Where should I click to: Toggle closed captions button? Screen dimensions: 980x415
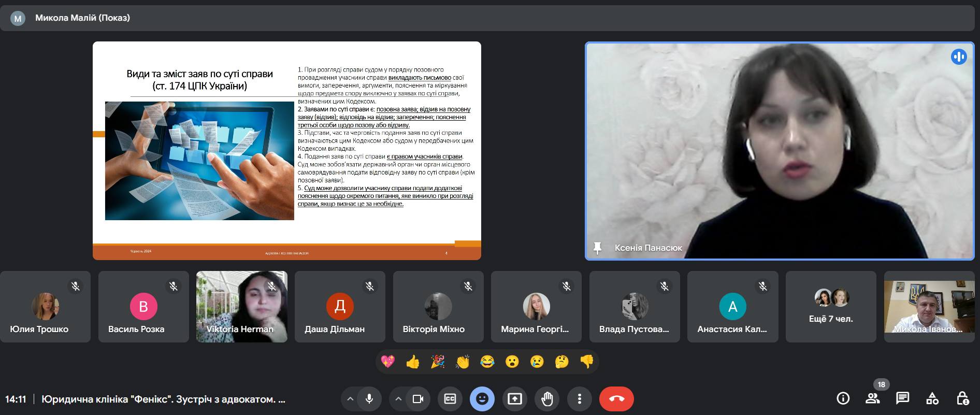(x=450, y=399)
